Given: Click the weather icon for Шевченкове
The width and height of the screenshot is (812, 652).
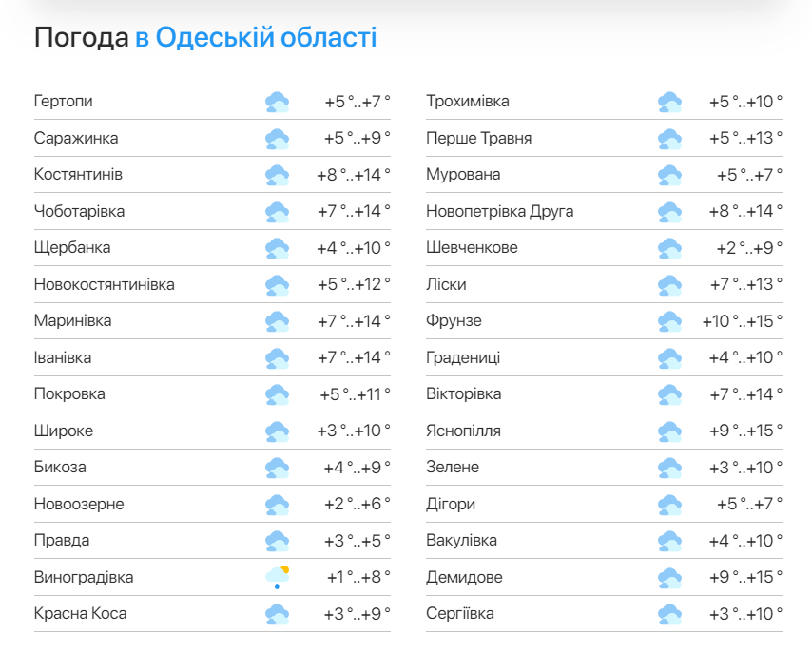Looking at the screenshot, I should tap(669, 248).
